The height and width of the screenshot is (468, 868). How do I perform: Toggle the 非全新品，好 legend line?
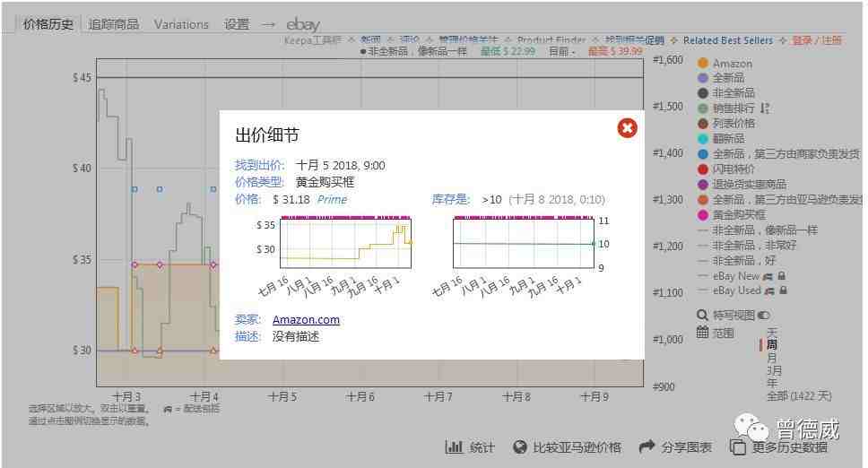pyautogui.click(x=737, y=260)
